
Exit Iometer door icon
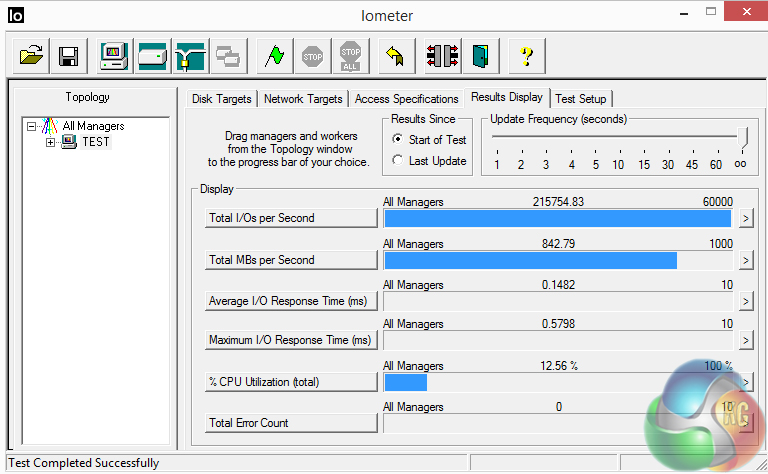(480, 56)
